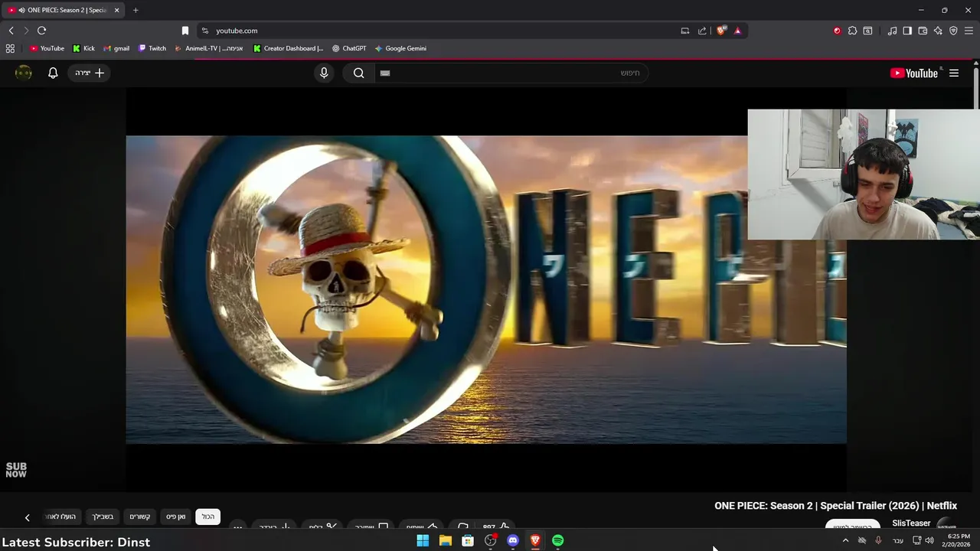Click the webcam overlay of the streamer
980x551 pixels.
pos(864,174)
